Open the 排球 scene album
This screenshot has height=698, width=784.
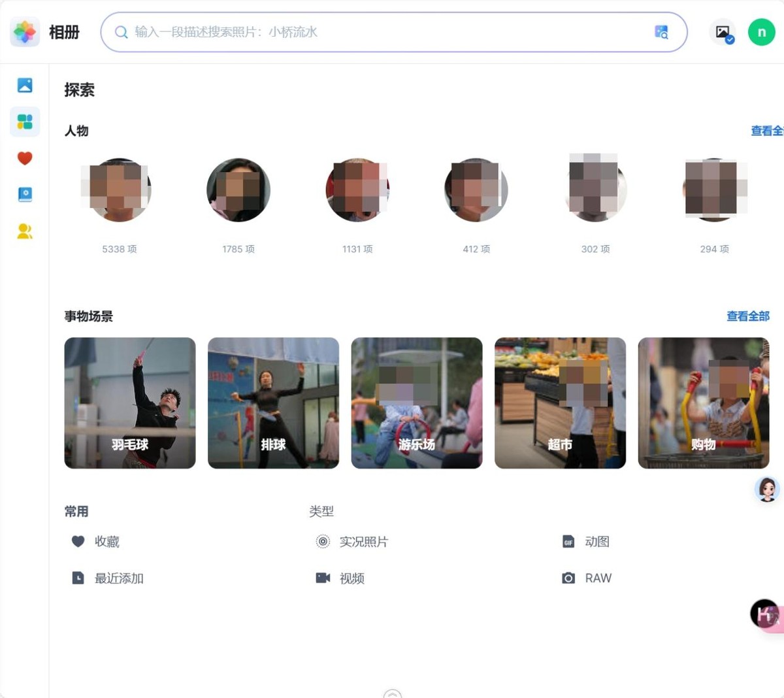pos(273,403)
